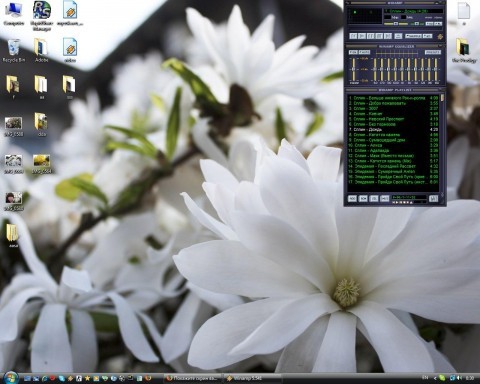Screen dimensions: 480x384
Task: Click the scrolling song title display in Winamp
Action: click(x=414, y=11)
